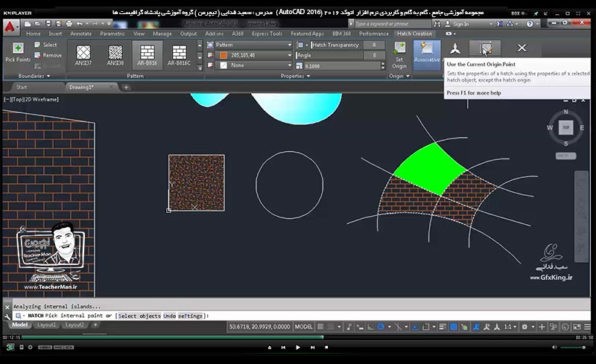Click the Match Properties hatch icon
596x364 pixels.
click(486, 48)
